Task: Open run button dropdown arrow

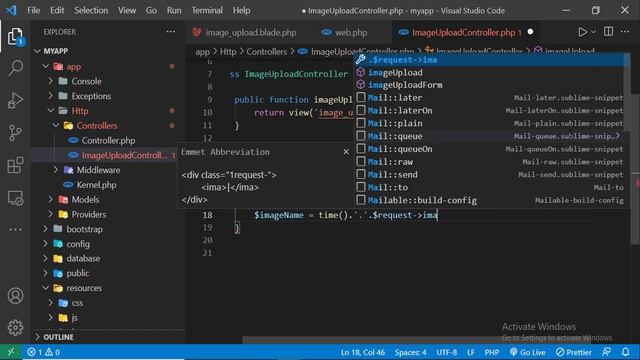Action: (x=593, y=32)
